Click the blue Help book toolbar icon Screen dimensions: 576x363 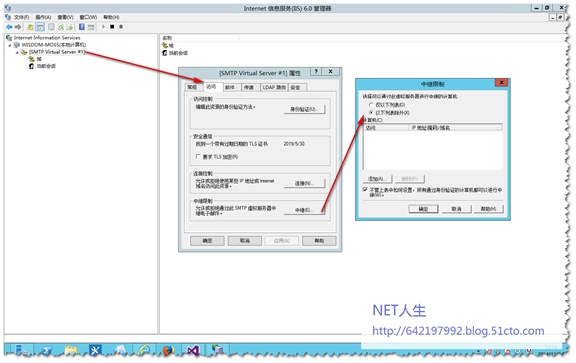(x=82, y=27)
